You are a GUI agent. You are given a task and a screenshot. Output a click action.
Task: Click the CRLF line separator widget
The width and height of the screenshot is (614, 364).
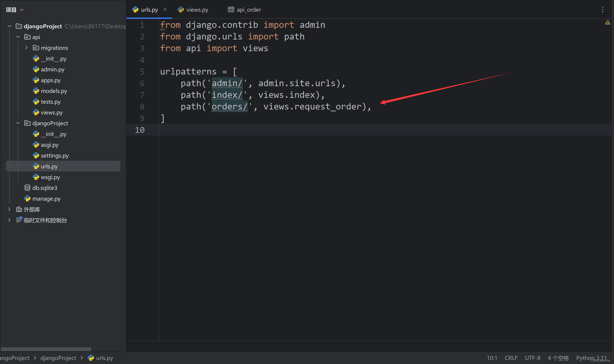click(511, 358)
